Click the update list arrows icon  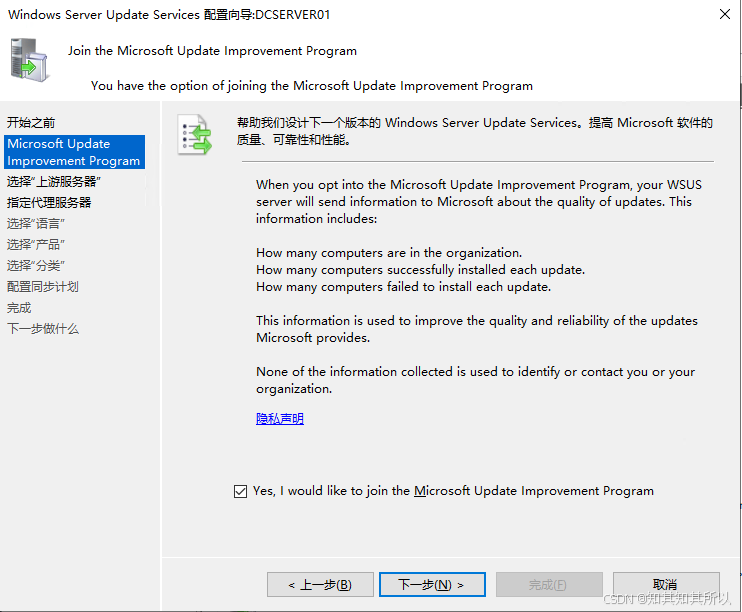(x=194, y=134)
